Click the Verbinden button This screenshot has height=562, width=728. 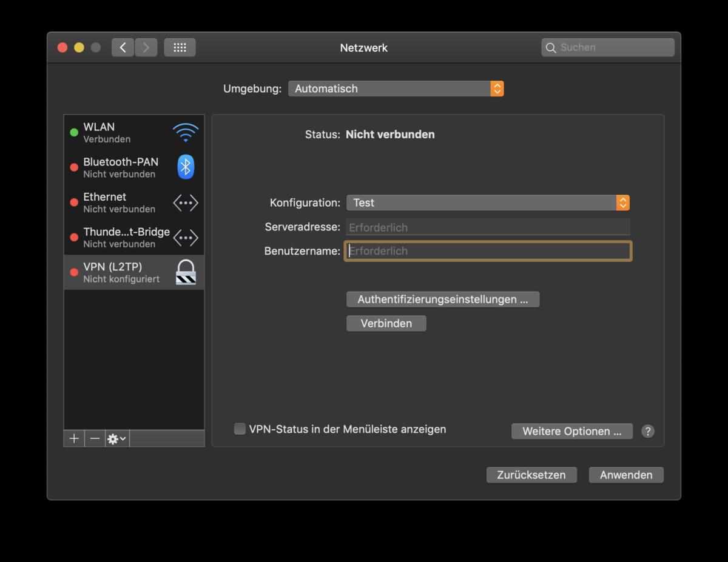tap(386, 323)
